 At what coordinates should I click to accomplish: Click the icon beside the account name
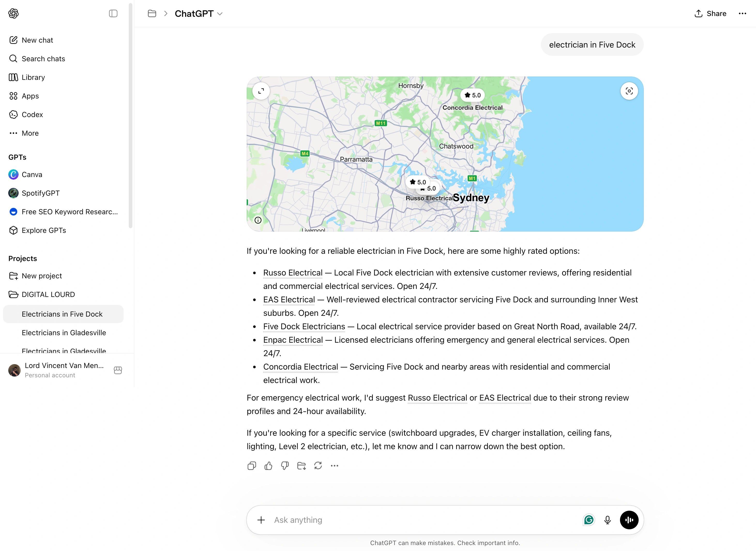pyautogui.click(x=118, y=370)
